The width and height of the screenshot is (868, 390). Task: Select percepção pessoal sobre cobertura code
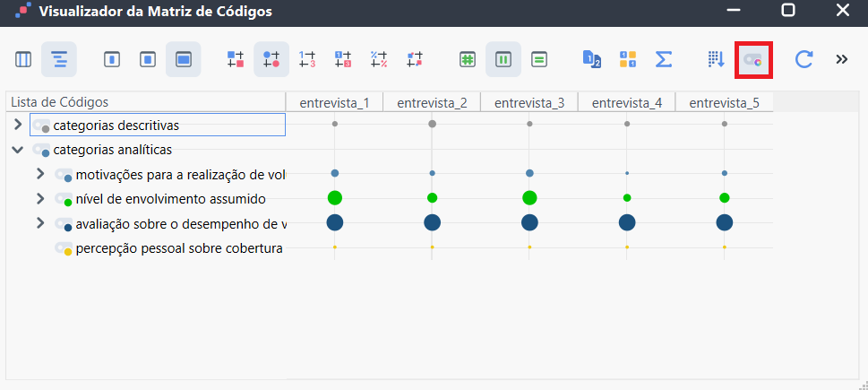pyautogui.click(x=179, y=248)
